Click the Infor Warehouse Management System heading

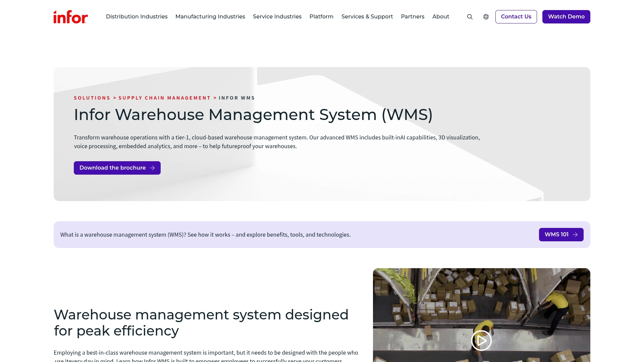[x=253, y=115]
